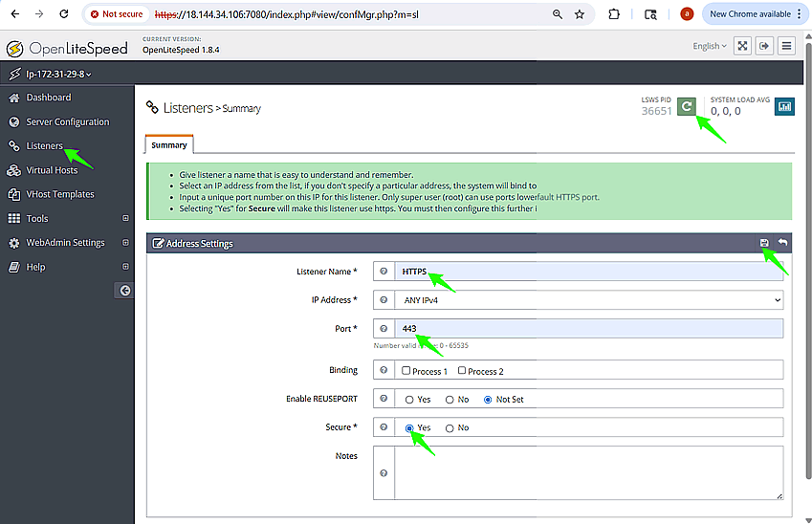Click the help icon next to Enable REUSEPORT
This screenshot has width=812, height=524.
[x=384, y=399]
